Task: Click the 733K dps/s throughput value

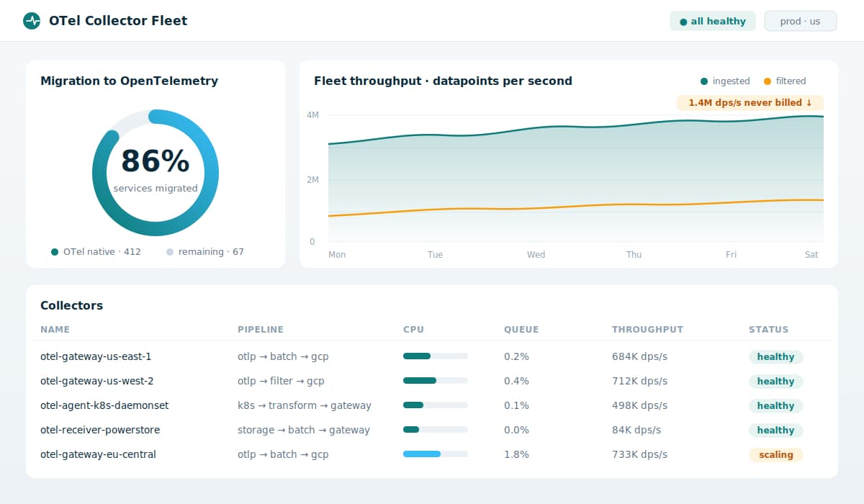Action: (x=639, y=454)
